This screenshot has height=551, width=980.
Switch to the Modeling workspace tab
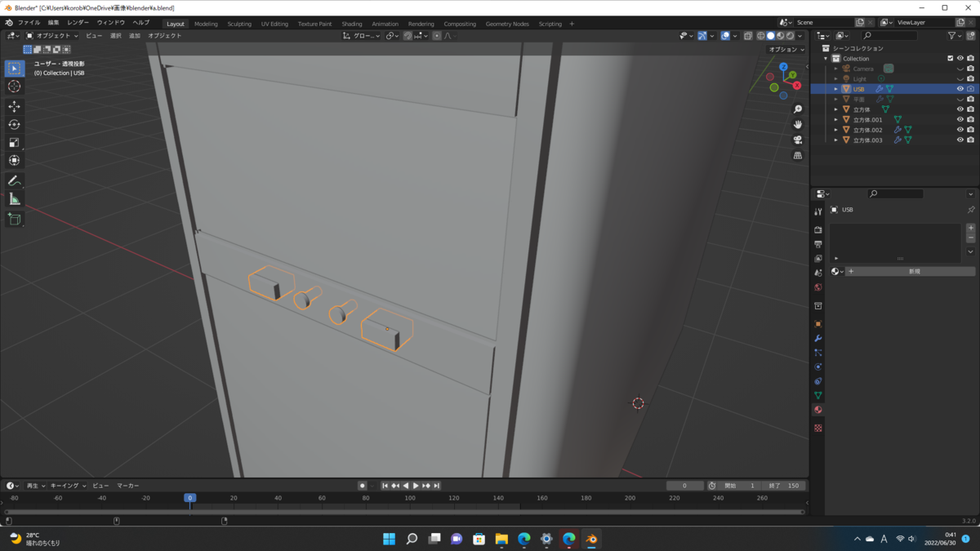pos(206,24)
